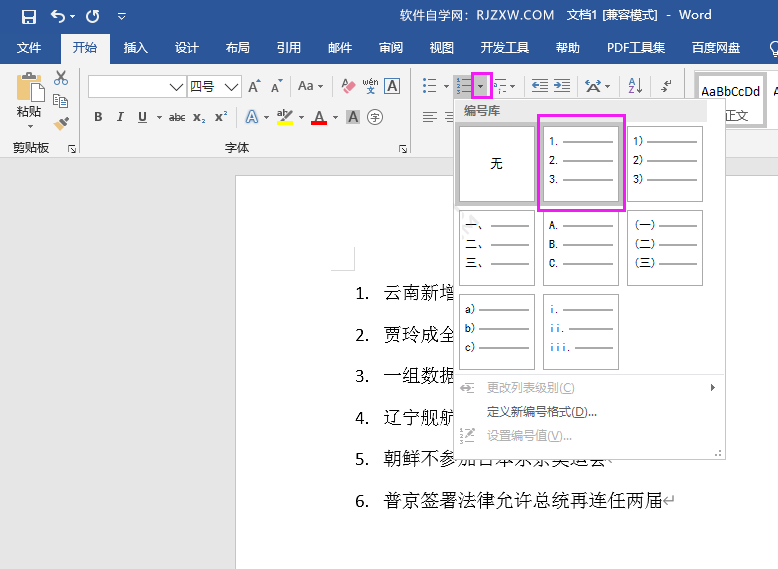Viewport: 778px width, 569px height.
Task: Toggle Subscript formatting
Action: coord(199,118)
